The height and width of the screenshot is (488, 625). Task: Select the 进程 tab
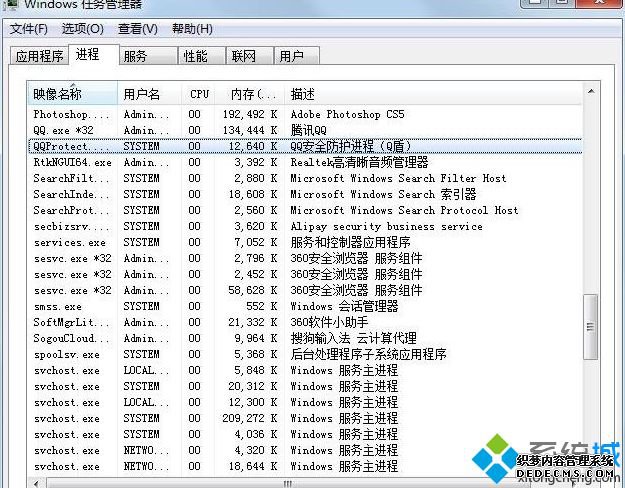pyautogui.click(x=94, y=54)
